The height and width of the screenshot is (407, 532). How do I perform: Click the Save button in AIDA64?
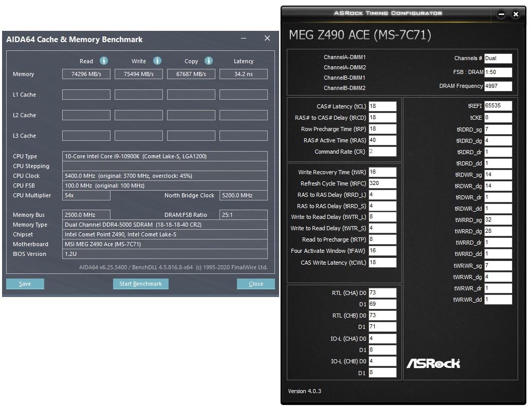[25, 284]
